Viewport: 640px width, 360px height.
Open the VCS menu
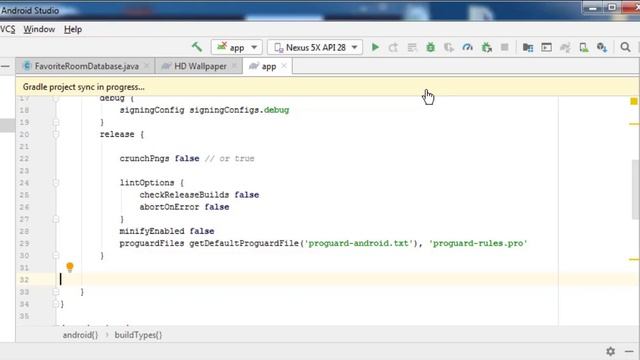point(7,29)
